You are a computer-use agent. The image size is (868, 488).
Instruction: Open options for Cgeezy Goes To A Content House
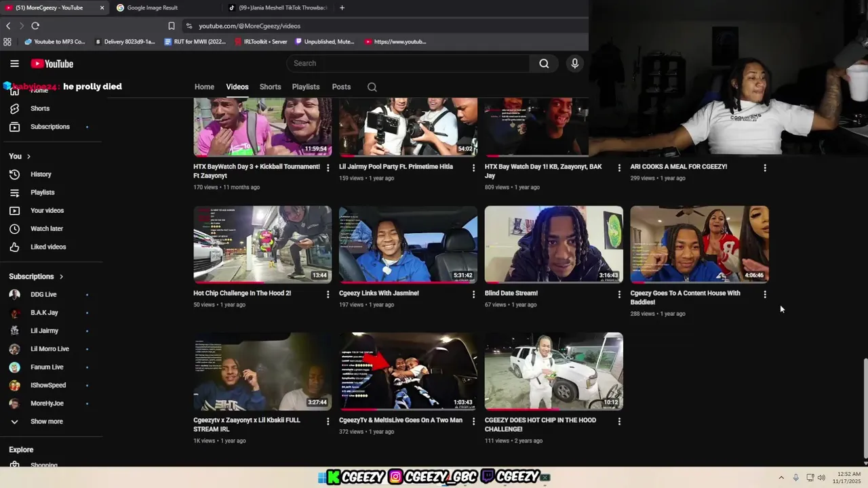(x=764, y=294)
